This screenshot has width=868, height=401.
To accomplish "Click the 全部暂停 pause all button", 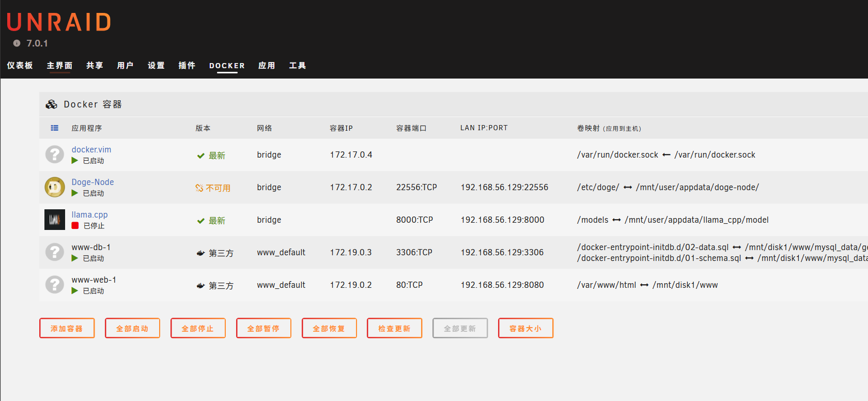I will [x=263, y=328].
